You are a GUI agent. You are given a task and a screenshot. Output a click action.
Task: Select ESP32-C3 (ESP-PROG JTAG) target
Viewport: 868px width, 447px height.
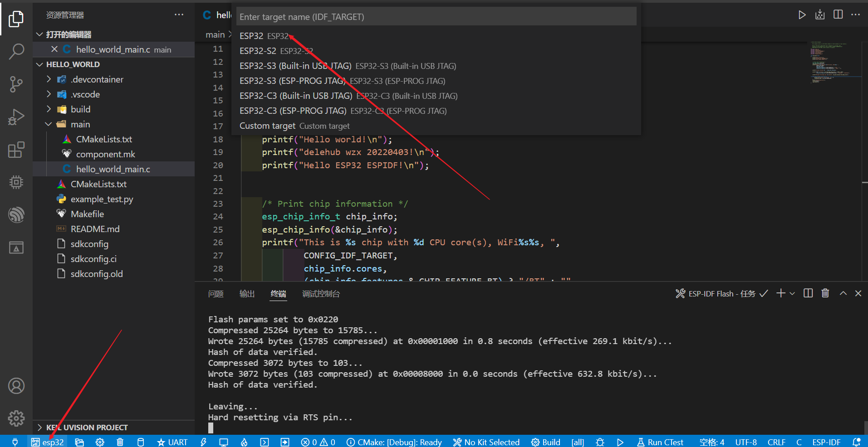point(436,111)
